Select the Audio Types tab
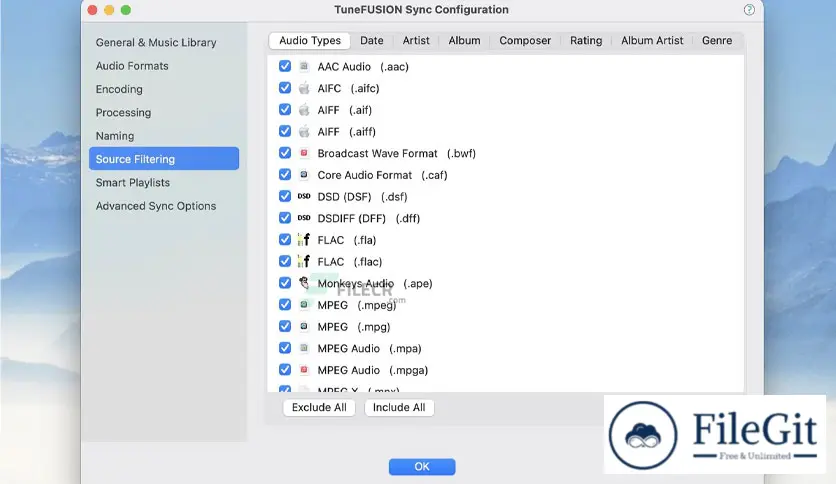The width and height of the screenshot is (836, 484). point(310,41)
